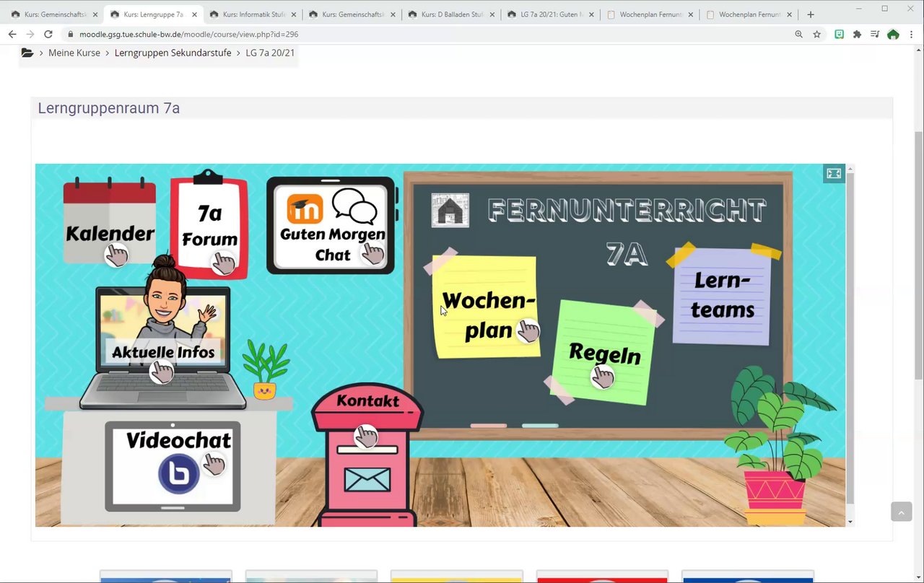Click the Lerngruppenraum 7a section heading
924x583 pixels.
tap(109, 108)
